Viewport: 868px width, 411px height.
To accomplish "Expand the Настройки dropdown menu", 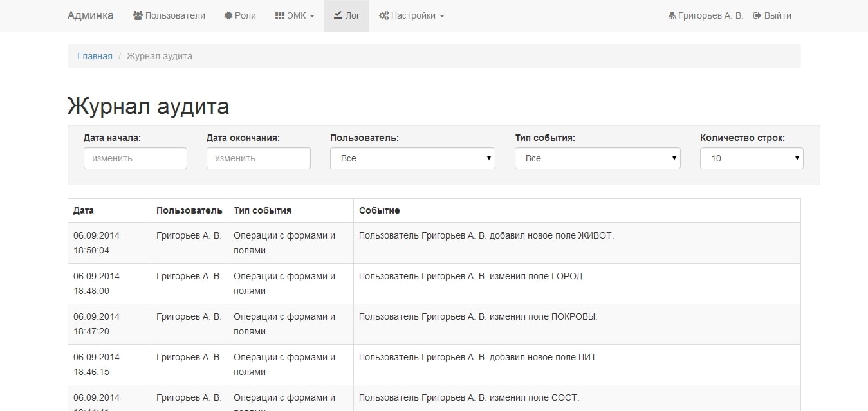I will point(412,15).
